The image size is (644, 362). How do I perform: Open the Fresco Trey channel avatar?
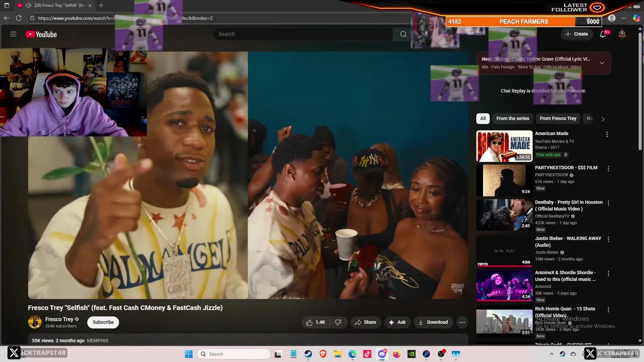tap(35, 322)
